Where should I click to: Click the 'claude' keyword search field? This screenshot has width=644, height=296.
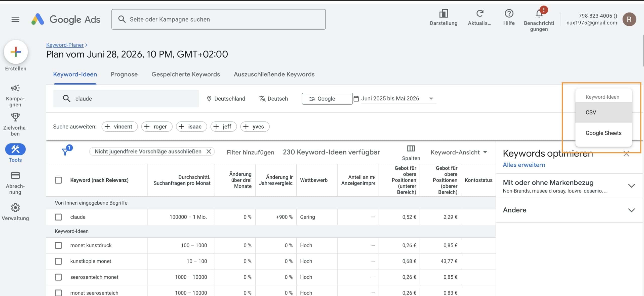[126, 99]
